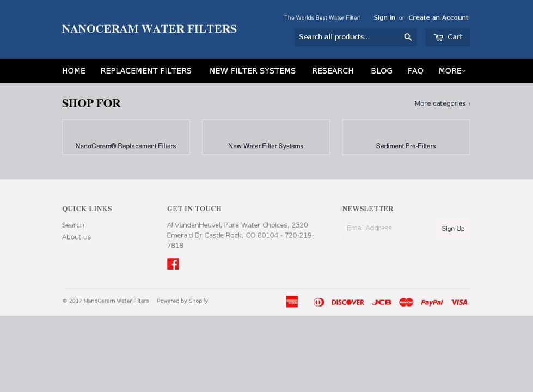Open NEW FILTER SYSTEMS menu item

point(253,71)
